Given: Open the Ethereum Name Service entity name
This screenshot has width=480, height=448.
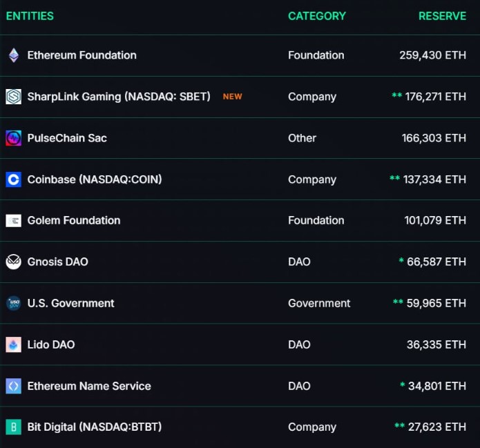Looking at the screenshot, I should click(89, 386).
